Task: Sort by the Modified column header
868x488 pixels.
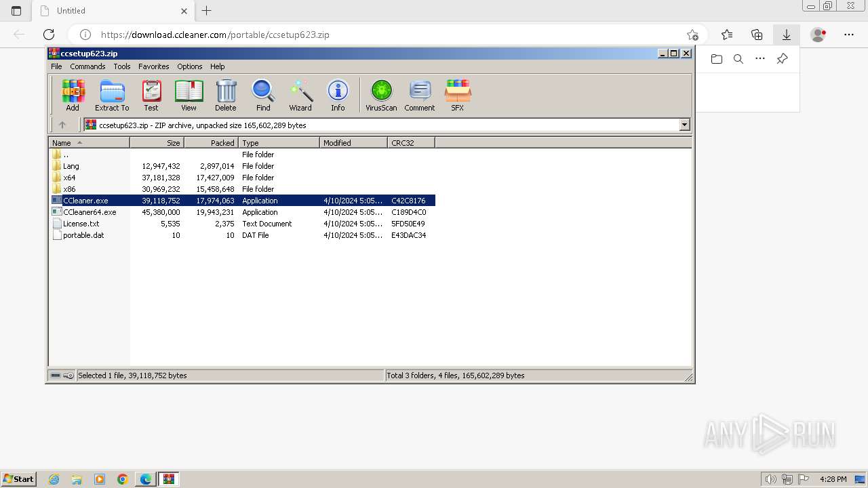Action: [353, 142]
